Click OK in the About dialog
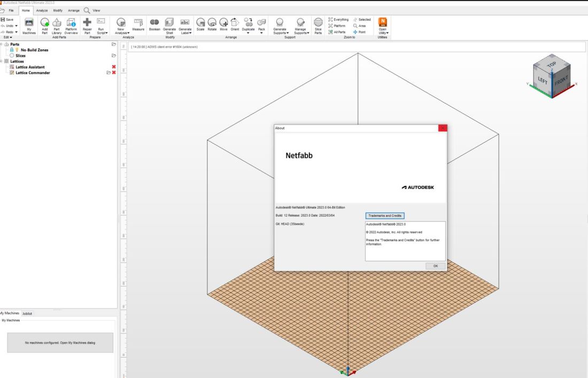This screenshot has width=588, height=378. tap(435, 266)
